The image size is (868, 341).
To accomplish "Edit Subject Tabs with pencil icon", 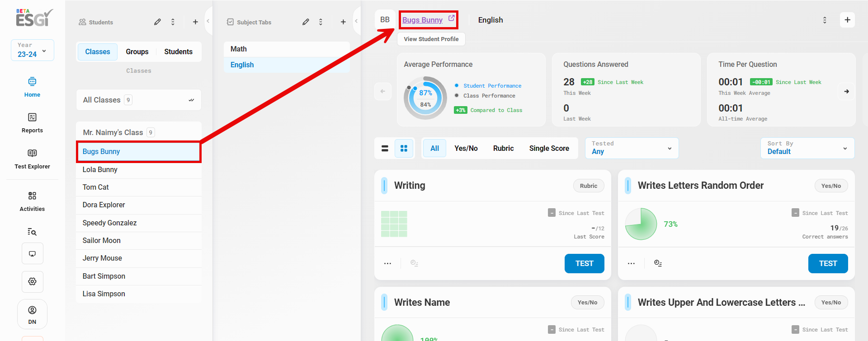I will pyautogui.click(x=306, y=22).
